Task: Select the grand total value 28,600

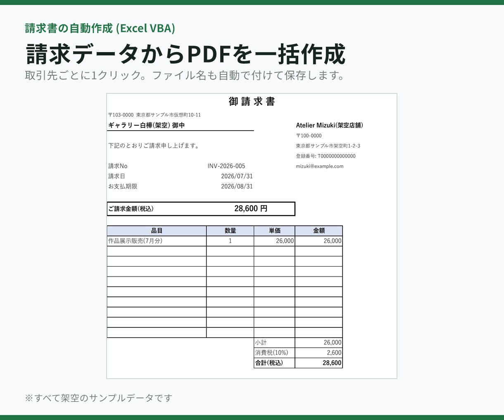Action: pos(332,363)
